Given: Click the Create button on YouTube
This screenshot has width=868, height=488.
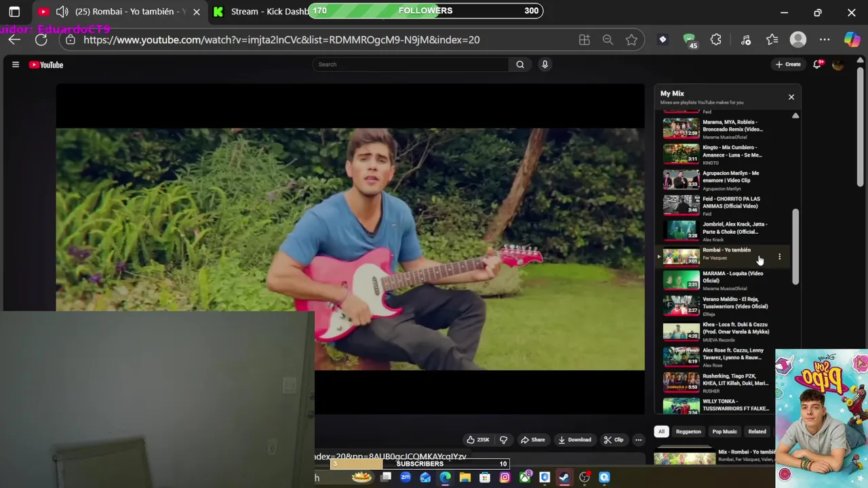Looking at the screenshot, I should (x=788, y=64).
